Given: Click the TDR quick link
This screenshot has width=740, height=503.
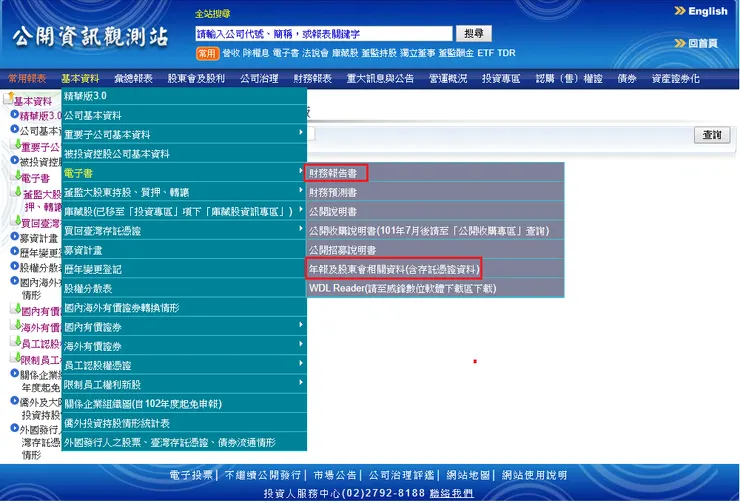Looking at the screenshot, I should [506, 53].
